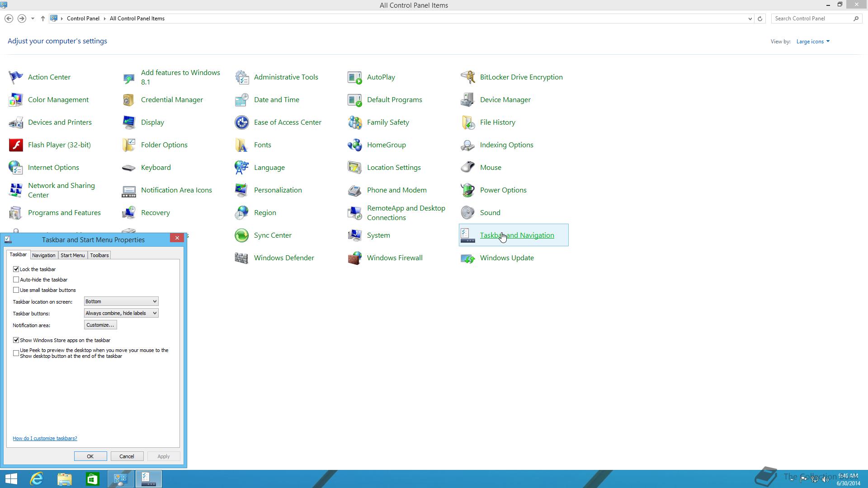Go up one level with Up arrow
Screen dimensions: 868x488
tap(43, 19)
